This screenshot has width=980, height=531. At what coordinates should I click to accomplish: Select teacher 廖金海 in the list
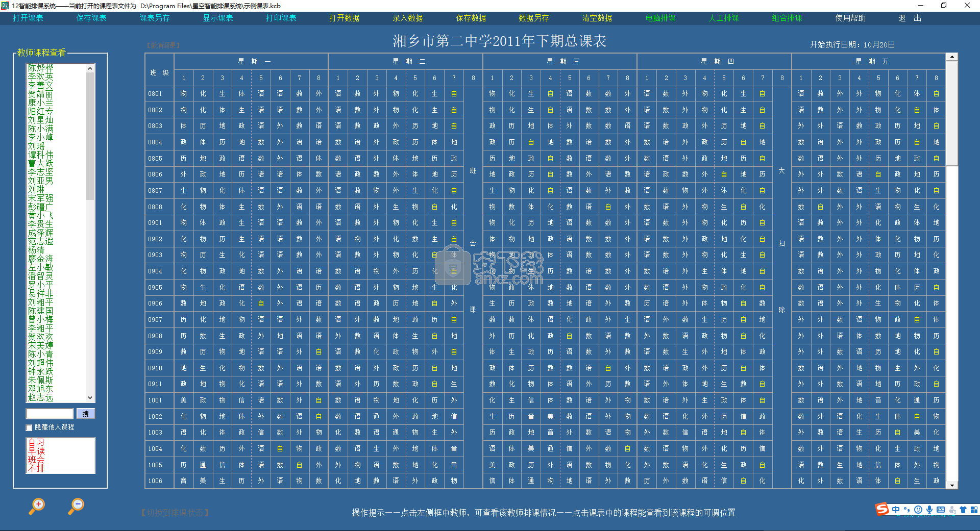(40, 259)
